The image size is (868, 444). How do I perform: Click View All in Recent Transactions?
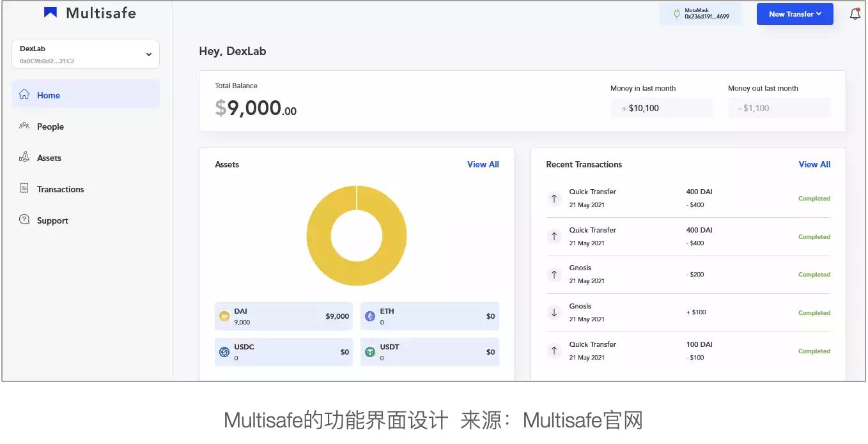tap(814, 164)
